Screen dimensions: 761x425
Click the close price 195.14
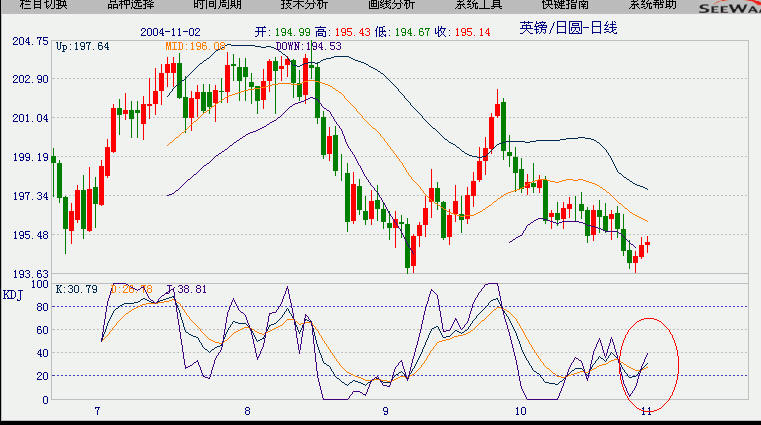coord(472,32)
